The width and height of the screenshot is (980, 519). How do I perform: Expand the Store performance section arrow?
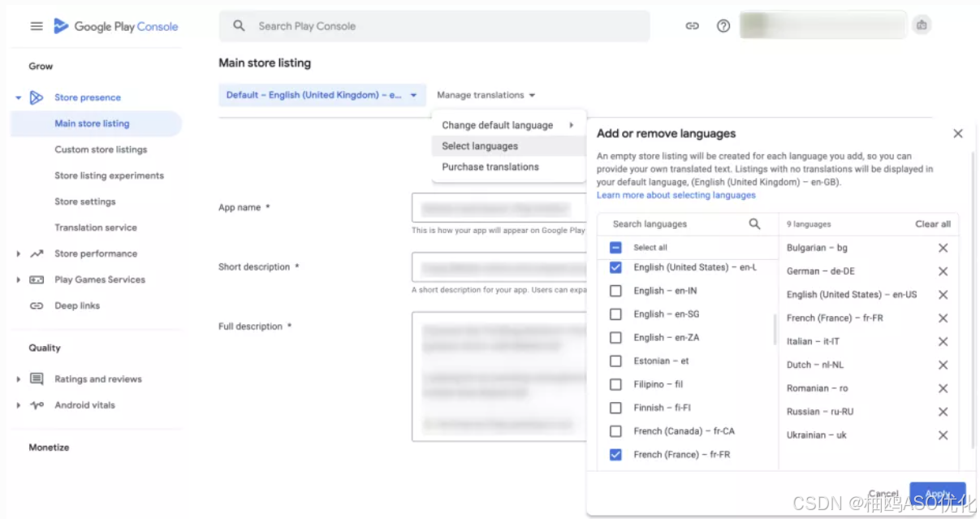click(18, 253)
